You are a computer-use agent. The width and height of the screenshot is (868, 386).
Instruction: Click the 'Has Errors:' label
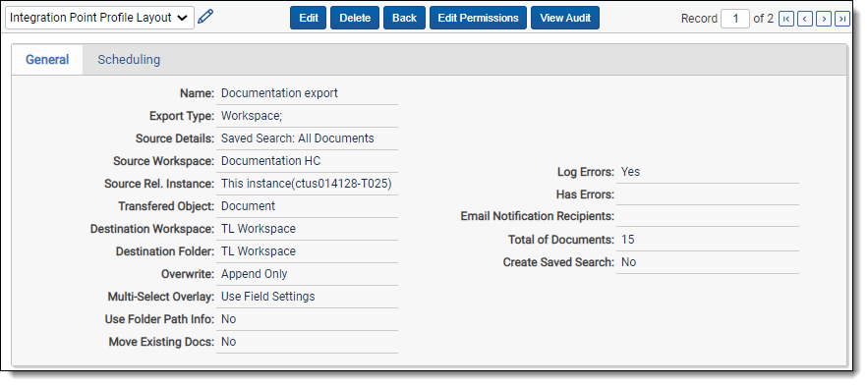pos(585,194)
